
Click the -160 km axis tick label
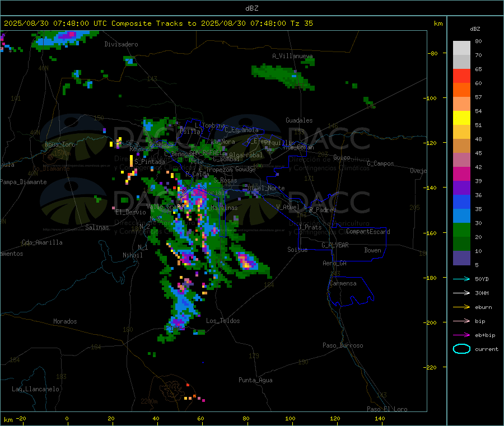point(431,233)
